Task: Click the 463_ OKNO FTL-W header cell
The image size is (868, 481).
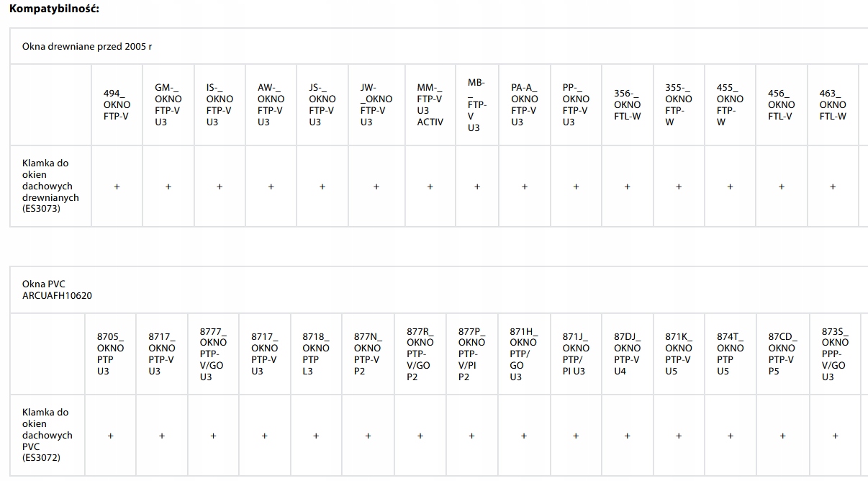Action: tap(833, 104)
